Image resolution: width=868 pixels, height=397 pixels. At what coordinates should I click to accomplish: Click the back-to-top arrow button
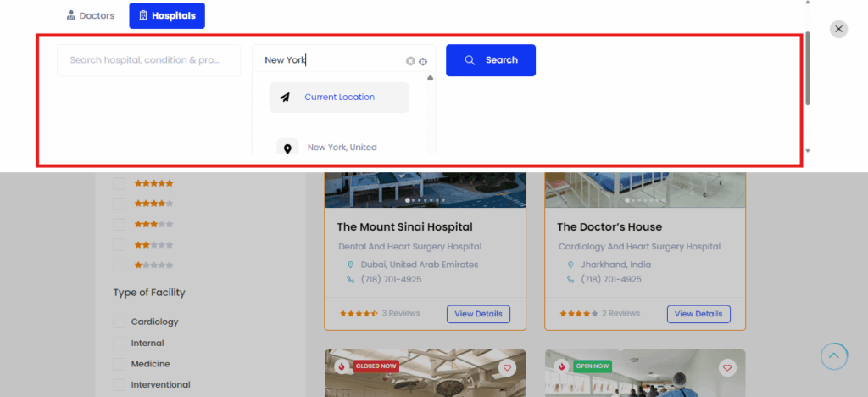[834, 356]
